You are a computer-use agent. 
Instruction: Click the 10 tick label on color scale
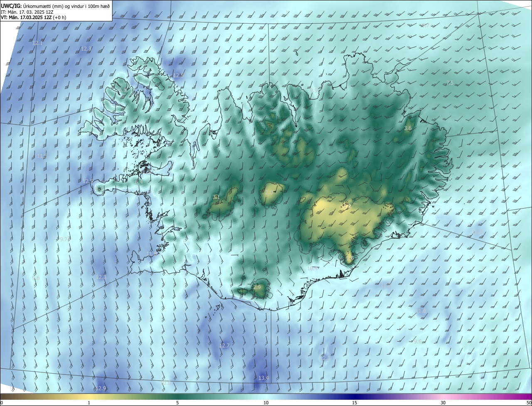[x=266, y=403]
